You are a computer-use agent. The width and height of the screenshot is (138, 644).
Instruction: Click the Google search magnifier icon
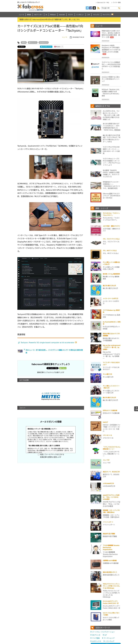(119, 8)
